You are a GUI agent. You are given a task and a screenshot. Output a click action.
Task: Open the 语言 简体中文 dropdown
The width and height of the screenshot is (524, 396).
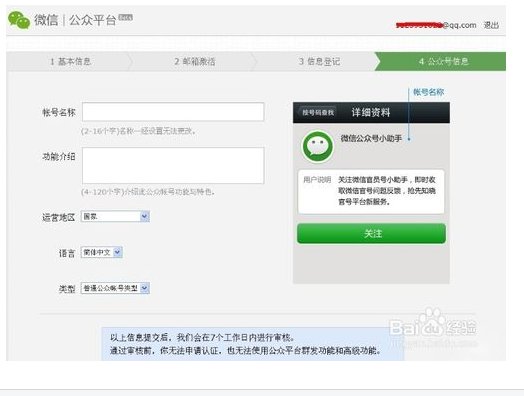click(x=102, y=252)
